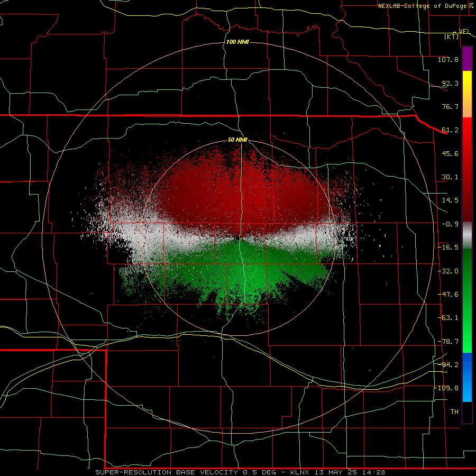
Task: Click the -63.1 velocity scale value
Action: (x=448, y=318)
